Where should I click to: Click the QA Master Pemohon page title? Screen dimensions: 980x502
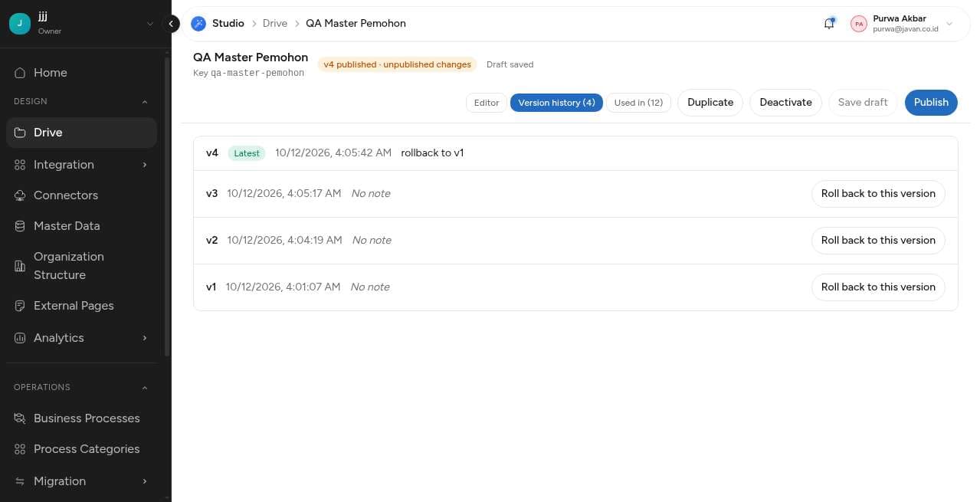[251, 57]
